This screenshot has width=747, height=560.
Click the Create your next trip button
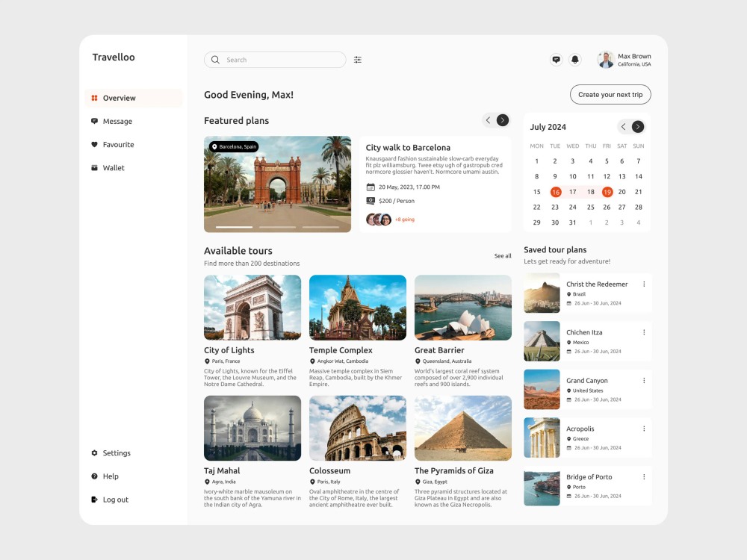(x=610, y=95)
